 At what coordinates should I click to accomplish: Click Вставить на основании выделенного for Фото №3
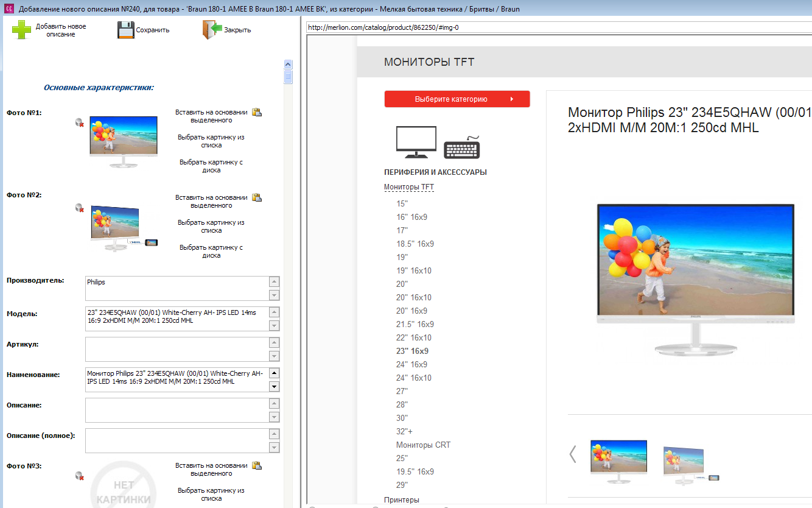coord(211,469)
